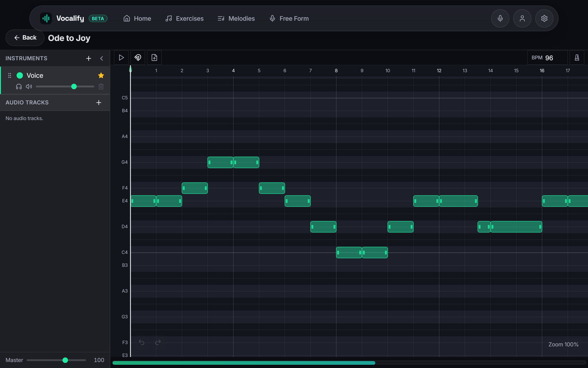The image size is (588, 368).
Task: Click the Ode to Joy title
Action: click(69, 38)
